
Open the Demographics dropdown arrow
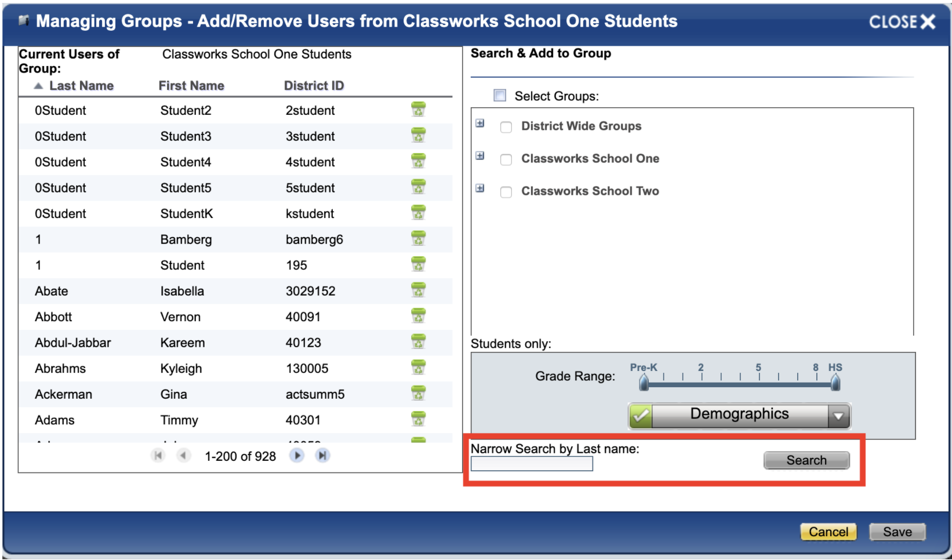click(838, 416)
